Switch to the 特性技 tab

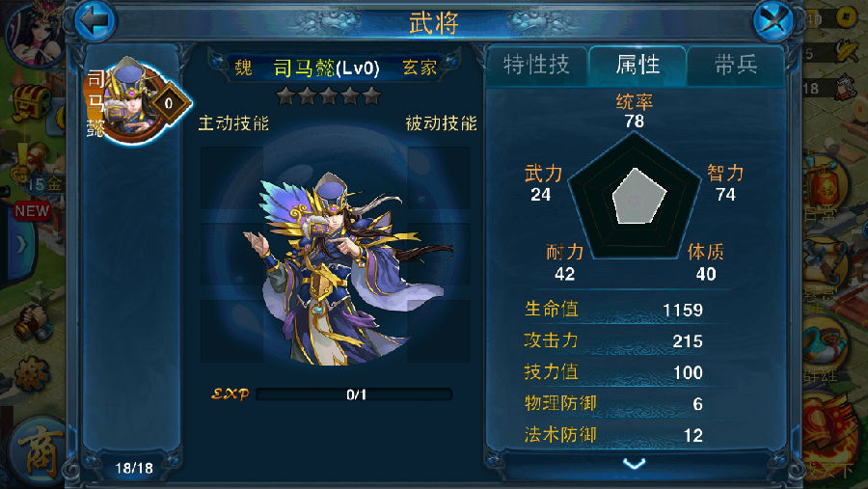[x=536, y=66]
